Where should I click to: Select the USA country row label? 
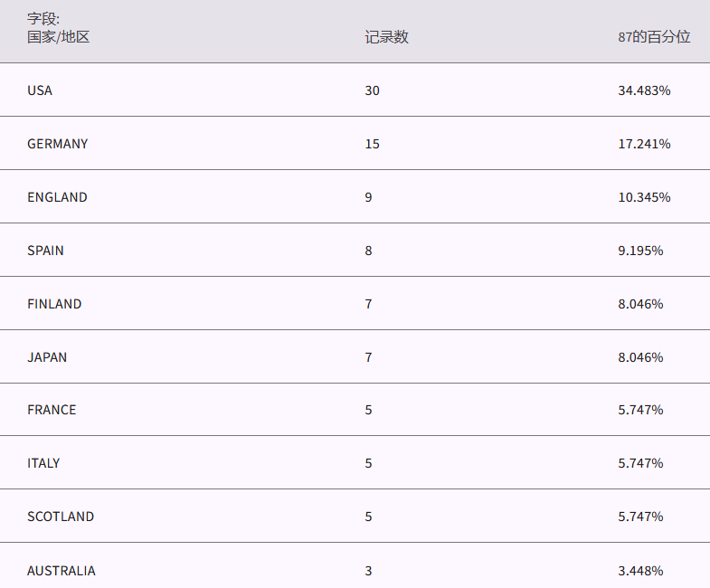(x=40, y=90)
